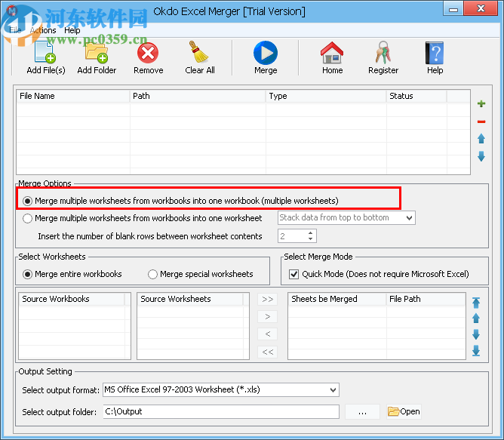Viewport: 504px width, 440px height.
Task: Click the Clear All broom icon
Action: click(199, 52)
